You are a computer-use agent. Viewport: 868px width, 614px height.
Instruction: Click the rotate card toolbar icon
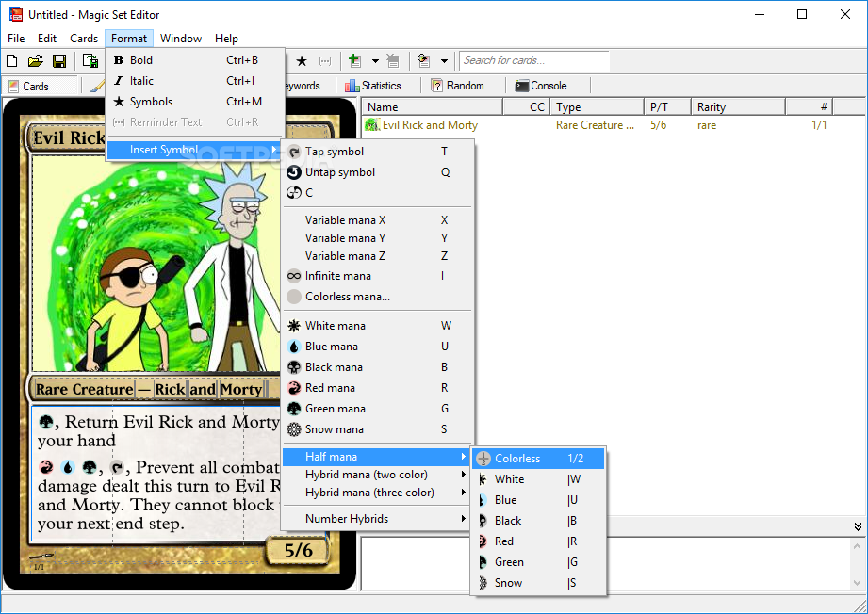coord(424,61)
